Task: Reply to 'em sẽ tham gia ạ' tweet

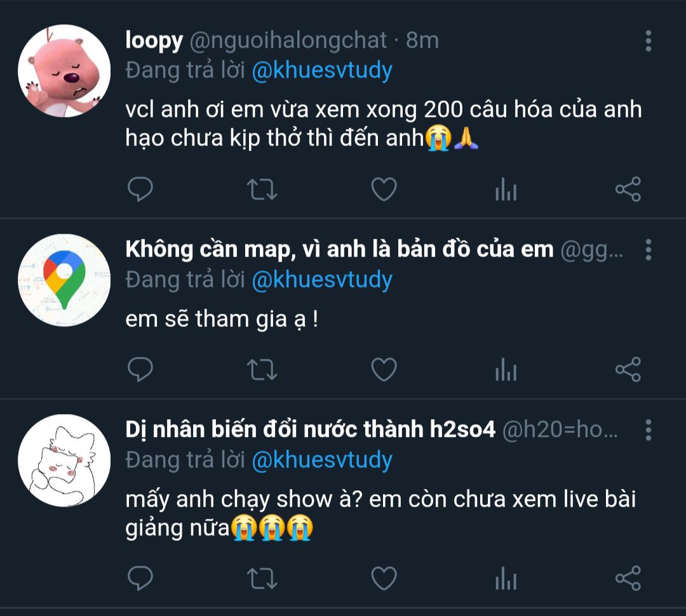Action: (140, 369)
